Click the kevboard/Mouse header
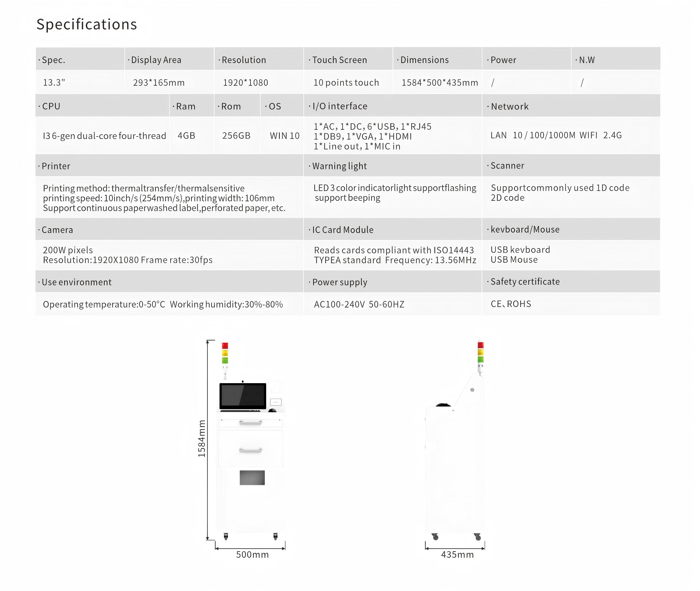700x591 pixels. point(571,229)
